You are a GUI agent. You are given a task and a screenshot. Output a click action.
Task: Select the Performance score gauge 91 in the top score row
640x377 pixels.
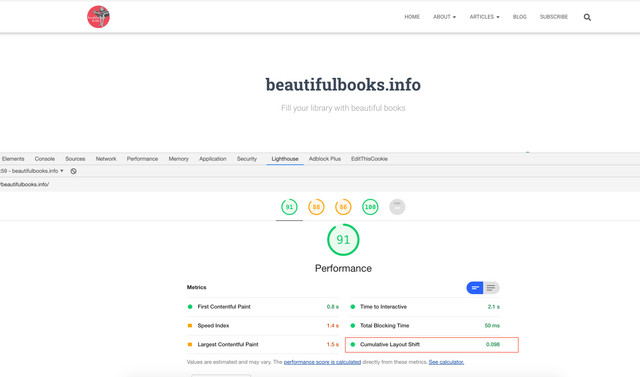tap(289, 207)
